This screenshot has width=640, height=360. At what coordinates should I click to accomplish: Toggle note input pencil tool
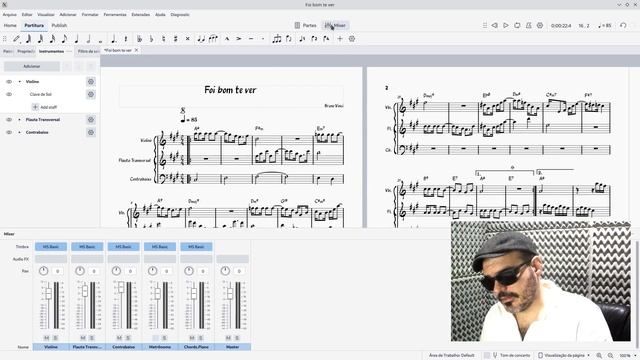point(16,39)
